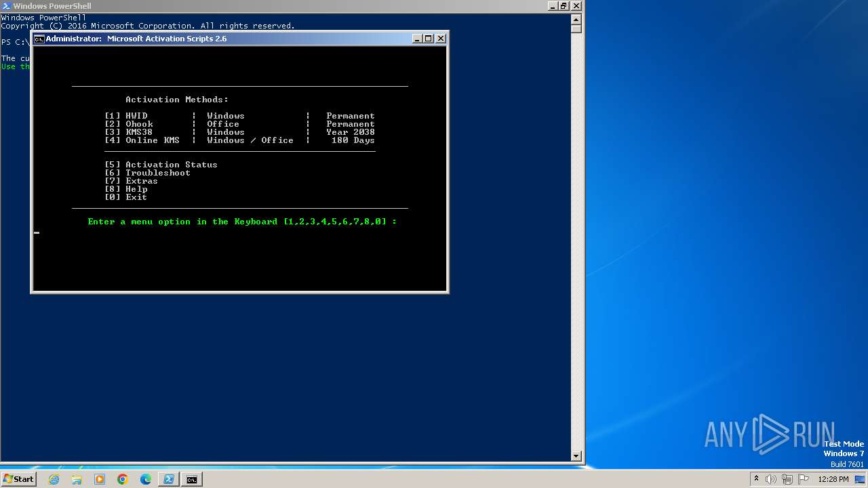Viewport: 868px width, 488px height.
Task: Restore down the Windows PowerShell window
Action: [564, 6]
